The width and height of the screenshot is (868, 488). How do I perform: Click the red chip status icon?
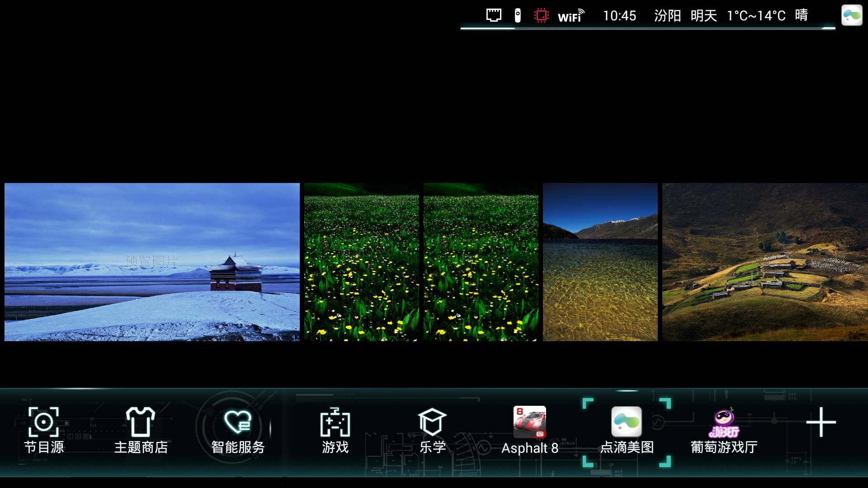(x=541, y=16)
